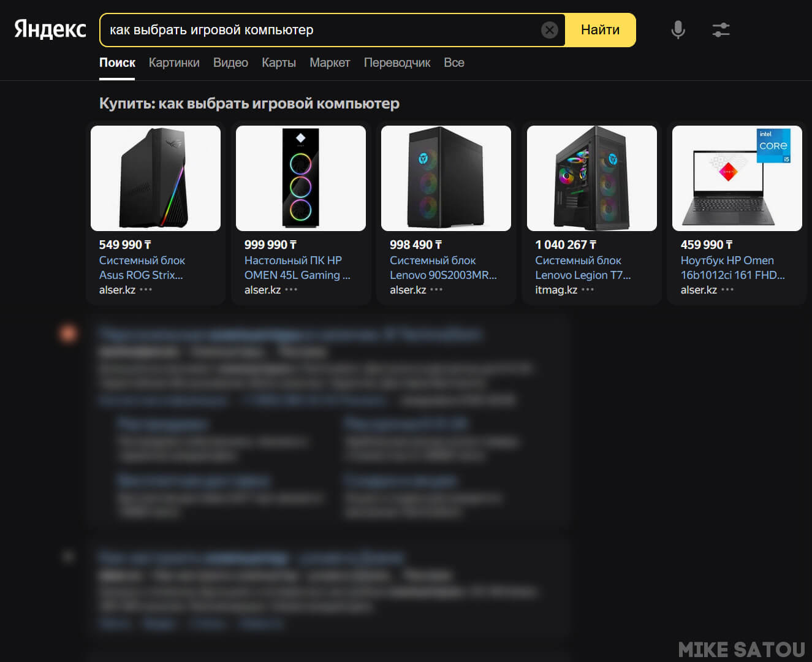Open more options dots beside itmag.kz
This screenshot has height=662, width=812.
pos(588,289)
